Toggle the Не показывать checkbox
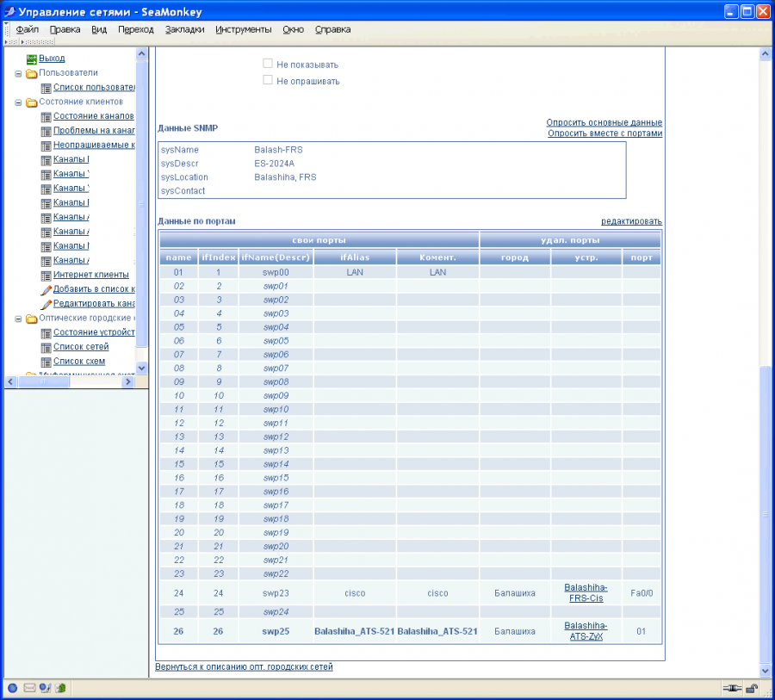This screenshot has width=775, height=700. (268, 64)
